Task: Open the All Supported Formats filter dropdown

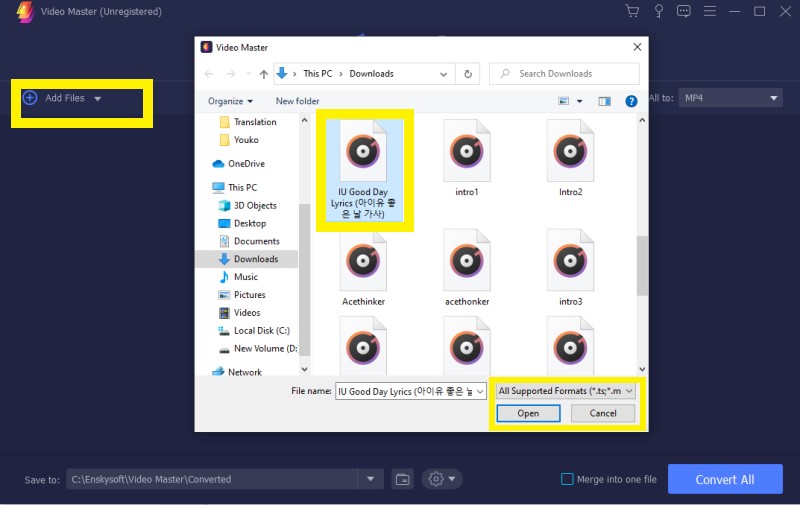Action: pos(566,391)
